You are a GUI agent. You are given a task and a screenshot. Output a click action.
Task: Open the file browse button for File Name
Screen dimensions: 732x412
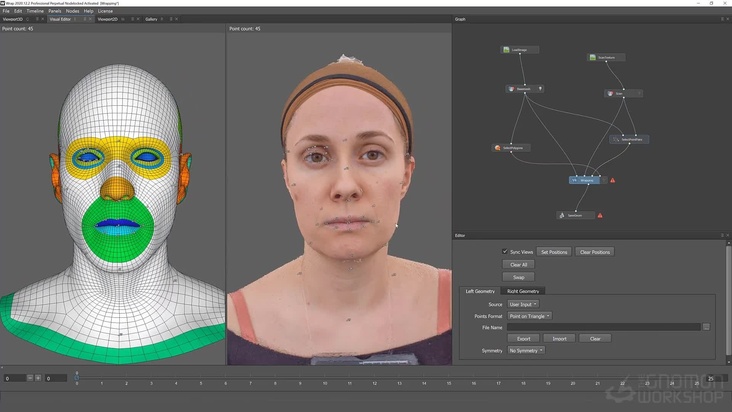(x=706, y=327)
